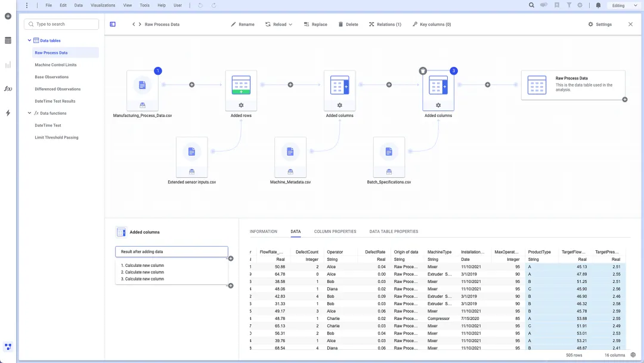Select DateTime Test Results data table

click(x=55, y=101)
